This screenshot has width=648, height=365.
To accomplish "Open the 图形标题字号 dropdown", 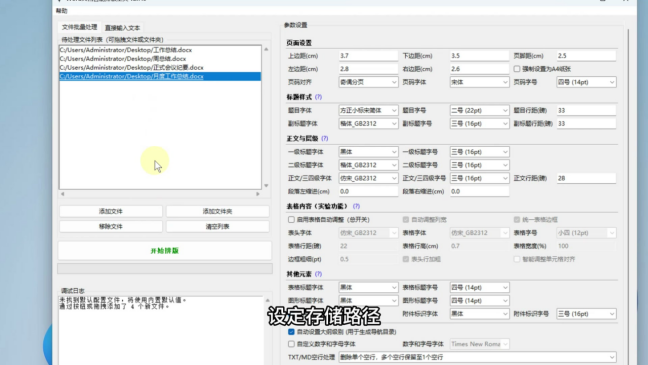I will click(x=479, y=301).
